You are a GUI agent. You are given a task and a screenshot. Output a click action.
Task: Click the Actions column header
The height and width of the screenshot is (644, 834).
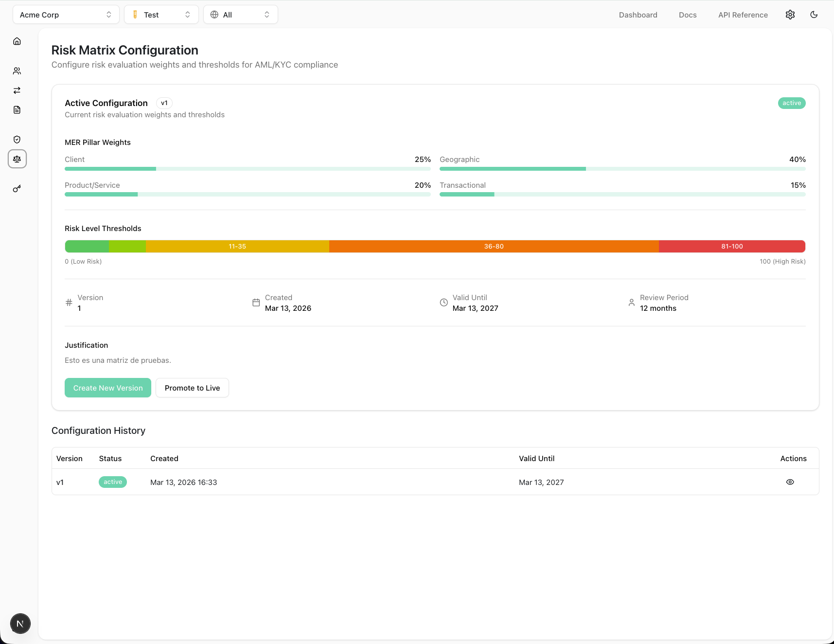(794, 458)
